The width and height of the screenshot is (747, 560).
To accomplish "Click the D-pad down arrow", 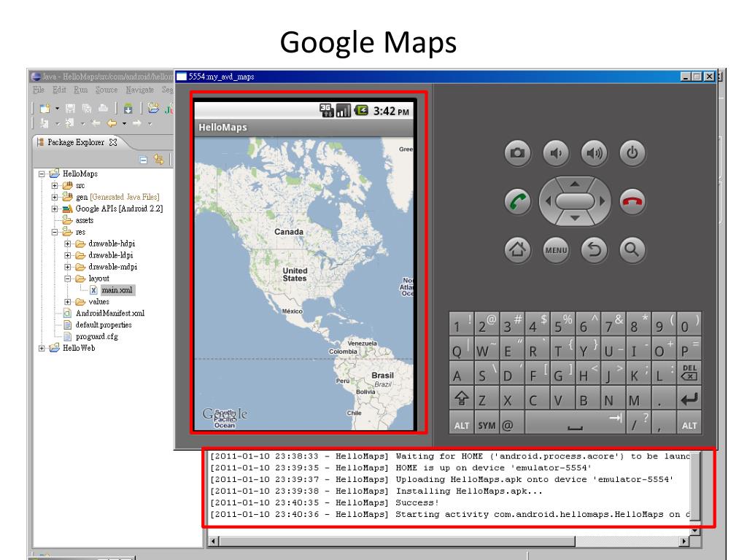I will point(575,218).
